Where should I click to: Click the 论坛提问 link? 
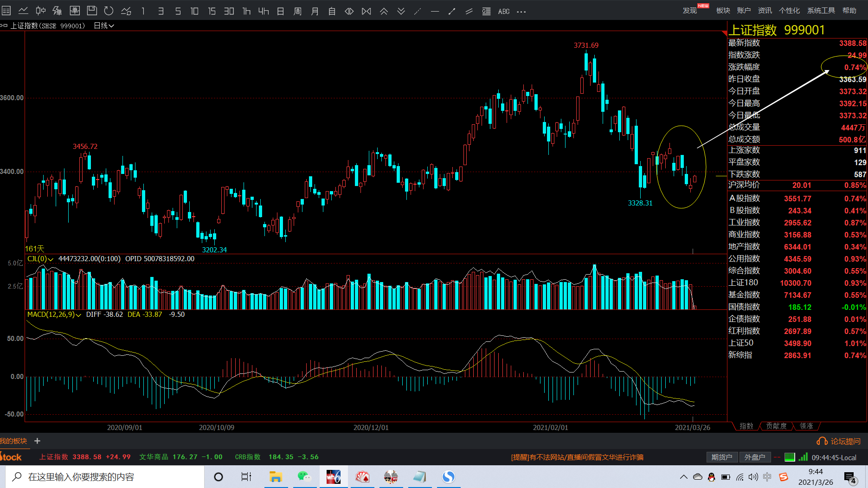click(x=839, y=441)
